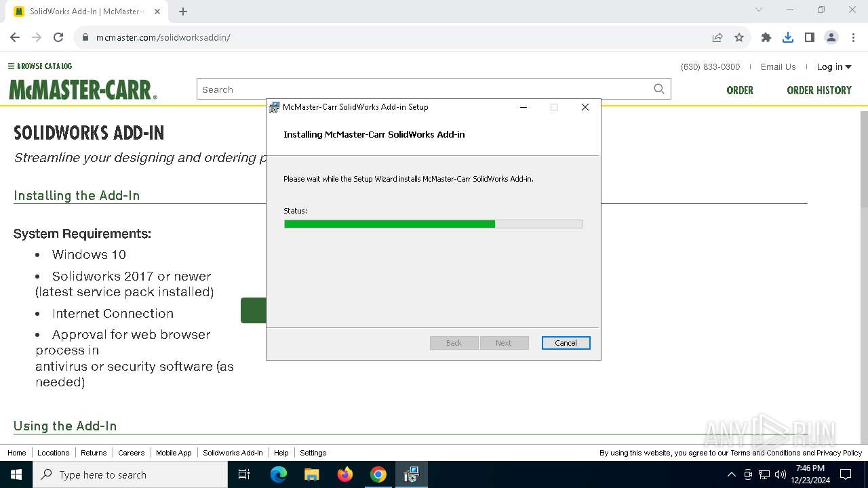Open the Windows notification center

coord(846,474)
